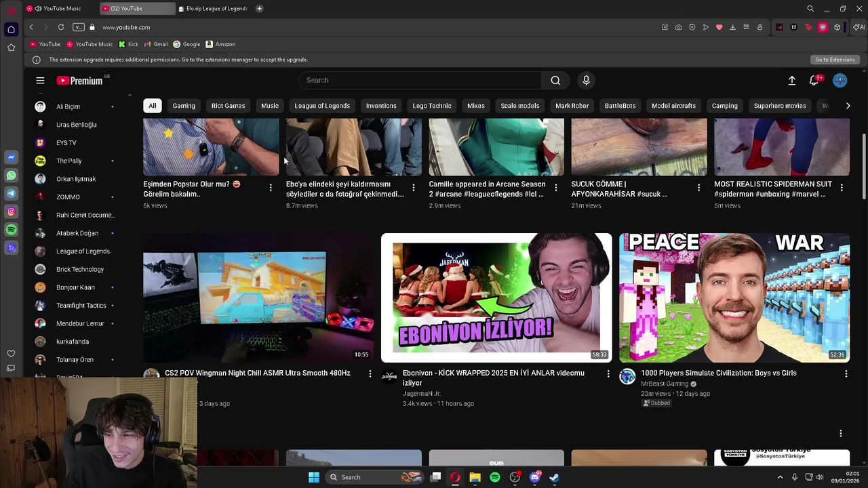Open a new browser tab
Image resolution: width=868 pixels, height=488 pixels.
click(x=260, y=9)
